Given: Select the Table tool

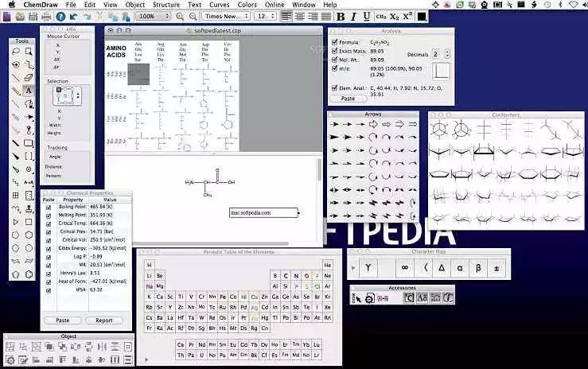Looking at the screenshot, I should pos(16,196).
